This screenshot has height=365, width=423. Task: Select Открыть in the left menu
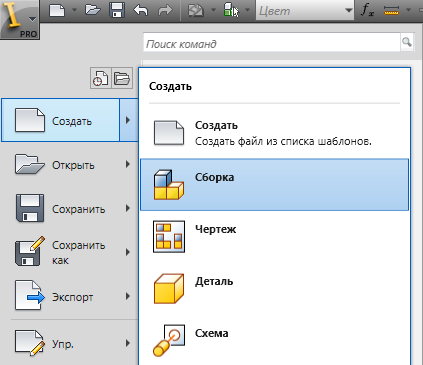60,165
